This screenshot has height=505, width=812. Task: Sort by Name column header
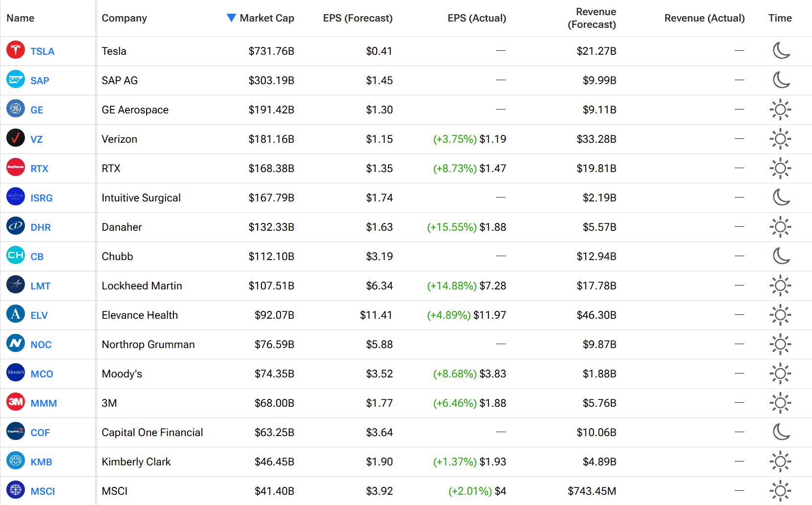(x=21, y=18)
